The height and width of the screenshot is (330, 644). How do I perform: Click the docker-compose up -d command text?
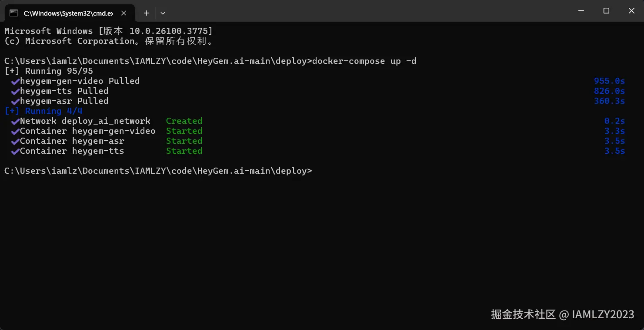tap(364, 61)
